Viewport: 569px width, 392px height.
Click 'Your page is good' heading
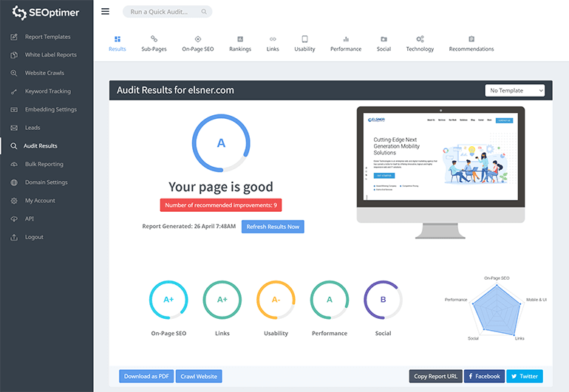(x=221, y=187)
